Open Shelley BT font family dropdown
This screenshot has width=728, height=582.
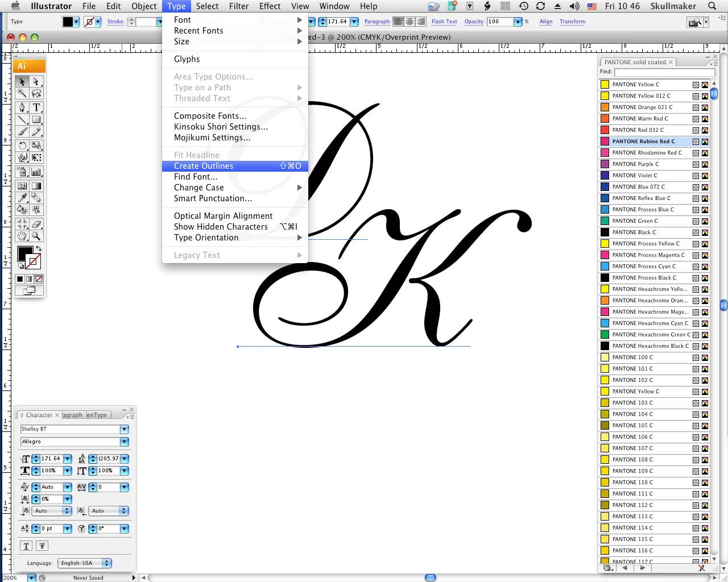click(x=125, y=429)
